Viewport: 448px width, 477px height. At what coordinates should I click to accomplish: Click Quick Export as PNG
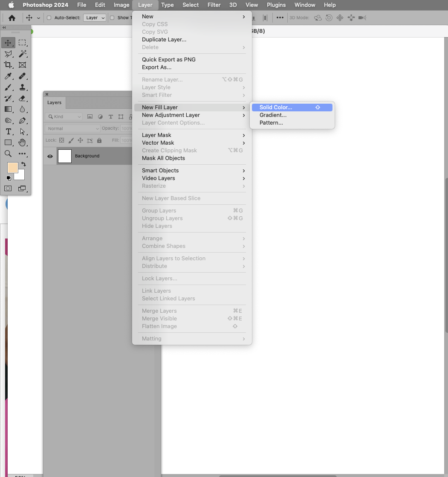(x=168, y=59)
